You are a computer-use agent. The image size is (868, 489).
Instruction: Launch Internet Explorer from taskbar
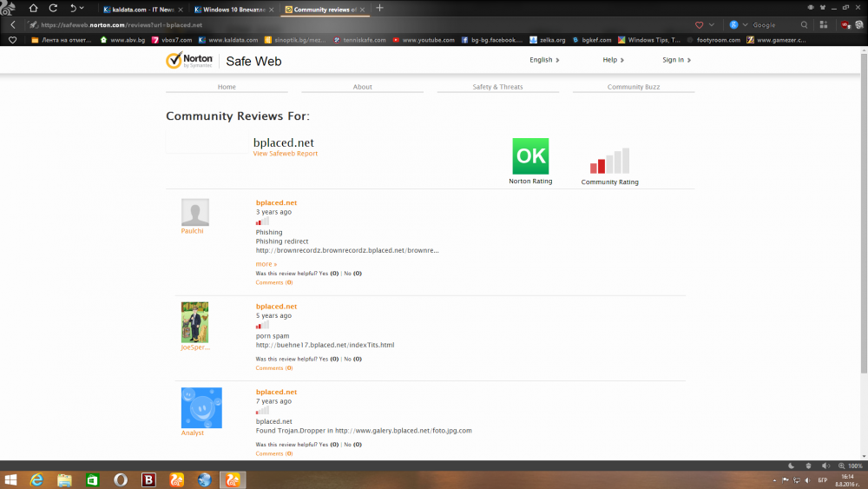[36, 480]
